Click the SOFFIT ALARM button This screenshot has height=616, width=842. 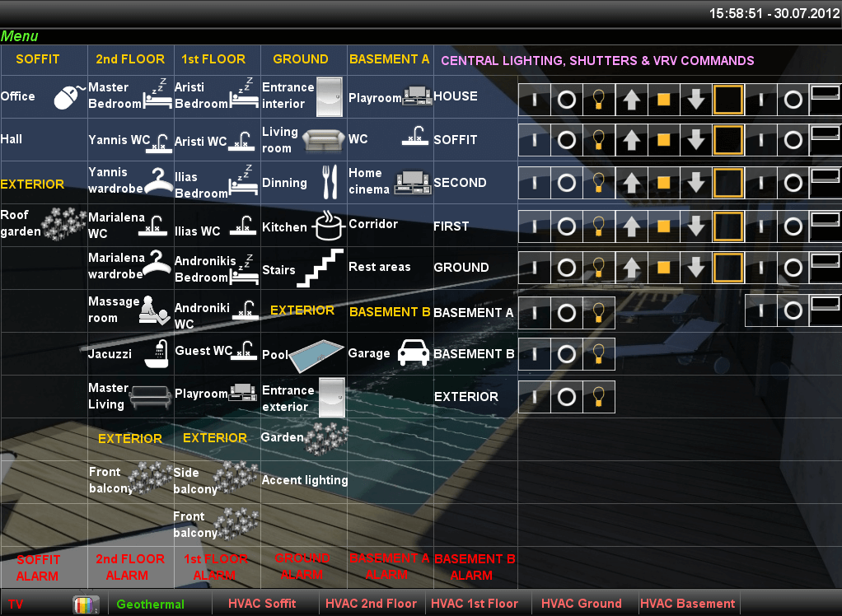tap(38, 567)
